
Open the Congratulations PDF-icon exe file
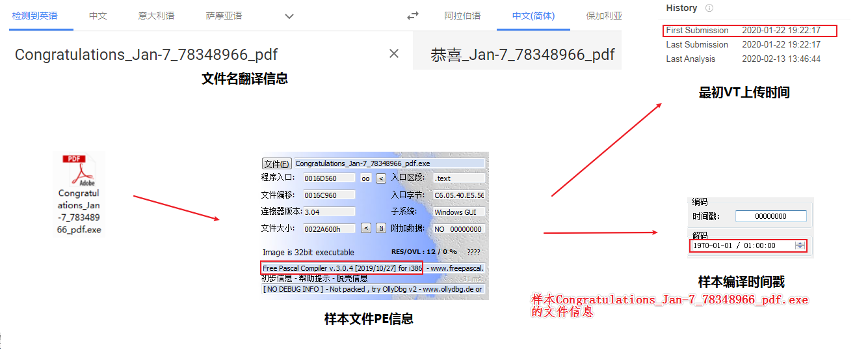(79, 193)
